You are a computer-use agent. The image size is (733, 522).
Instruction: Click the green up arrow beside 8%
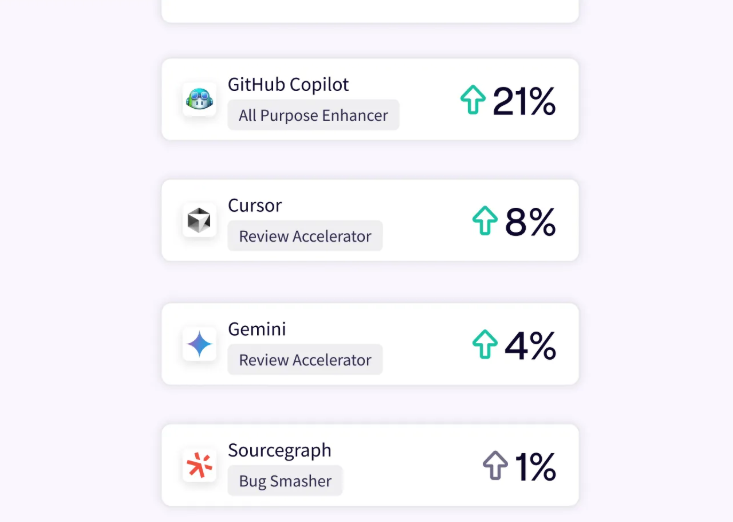pyautogui.click(x=485, y=221)
